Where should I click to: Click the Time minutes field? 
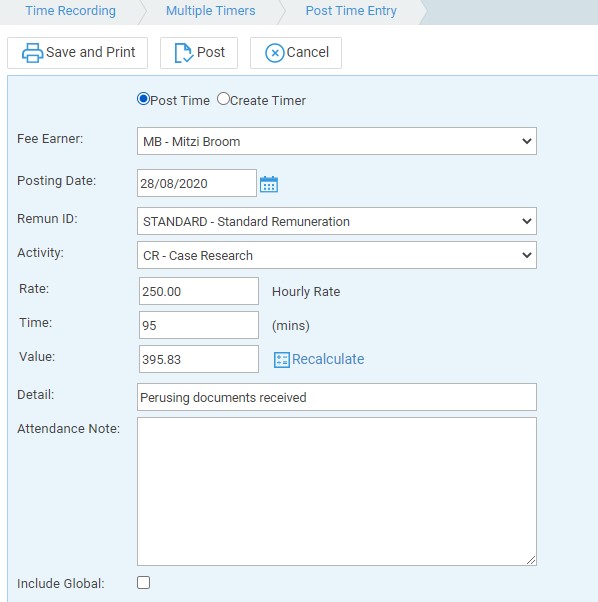click(x=199, y=325)
